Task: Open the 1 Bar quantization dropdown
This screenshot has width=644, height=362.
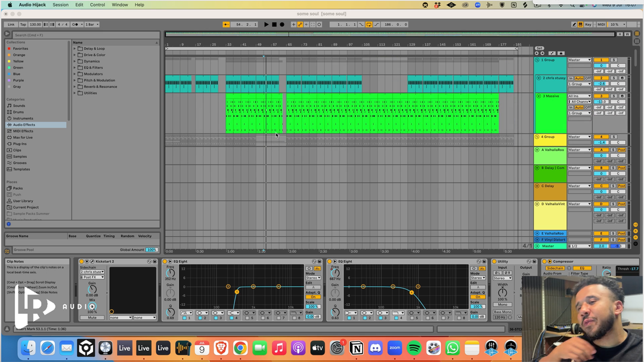Action: coord(92,24)
